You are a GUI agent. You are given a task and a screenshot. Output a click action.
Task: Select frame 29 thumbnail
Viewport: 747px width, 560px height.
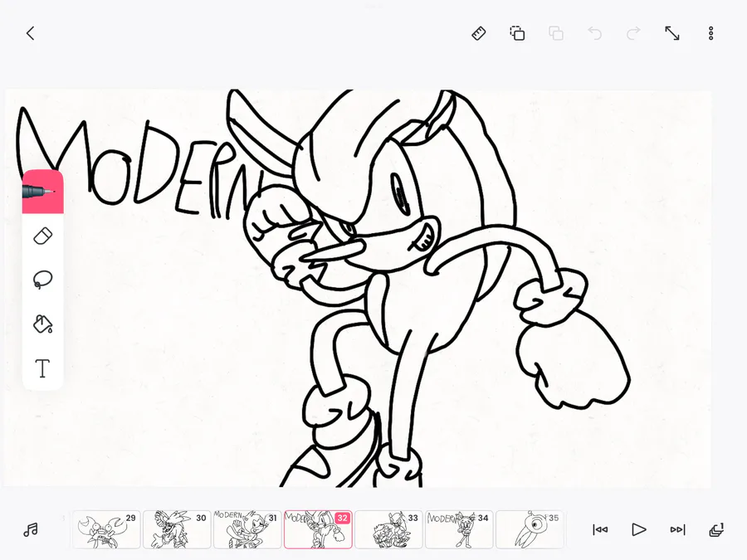tap(106, 529)
